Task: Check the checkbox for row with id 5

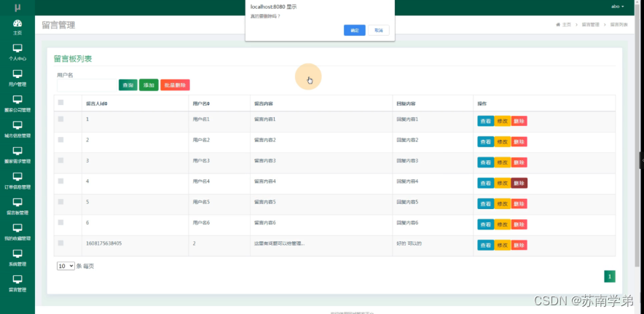Action: (x=60, y=202)
